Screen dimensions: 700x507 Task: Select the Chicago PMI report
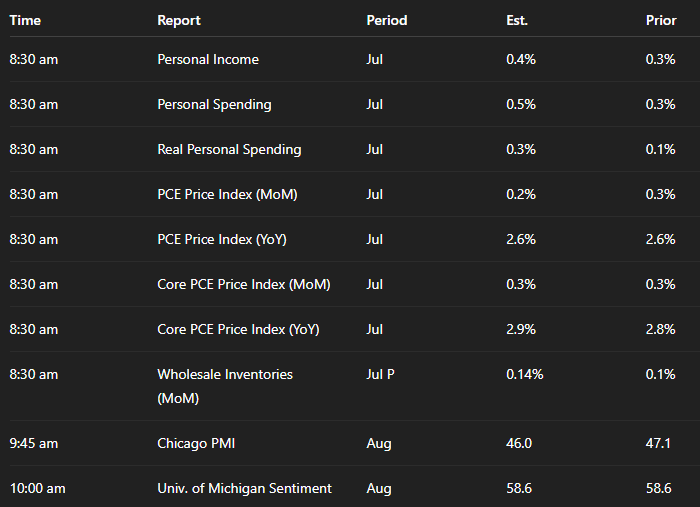pos(196,444)
